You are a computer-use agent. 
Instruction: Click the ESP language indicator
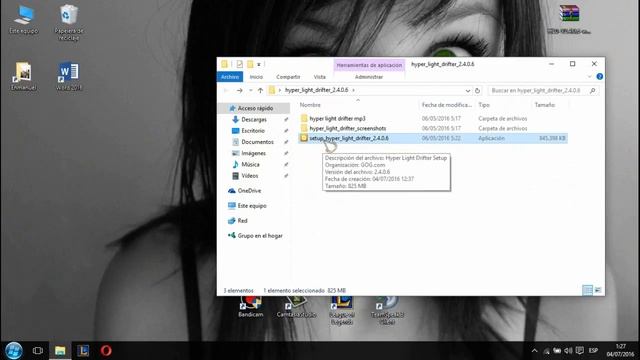(x=593, y=351)
